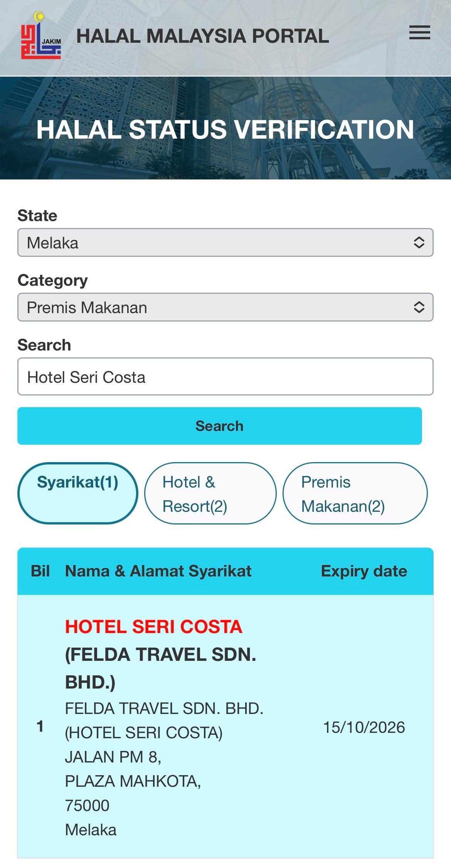451x868 pixels.
Task: Switch to the Hotel & Resort(2) tab
Action: pos(210,493)
